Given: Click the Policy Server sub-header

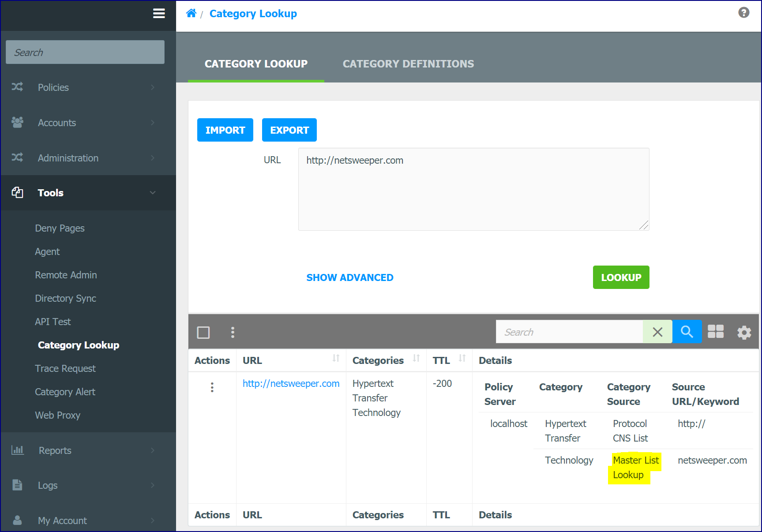Looking at the screenshot, I should coord(500,394).
